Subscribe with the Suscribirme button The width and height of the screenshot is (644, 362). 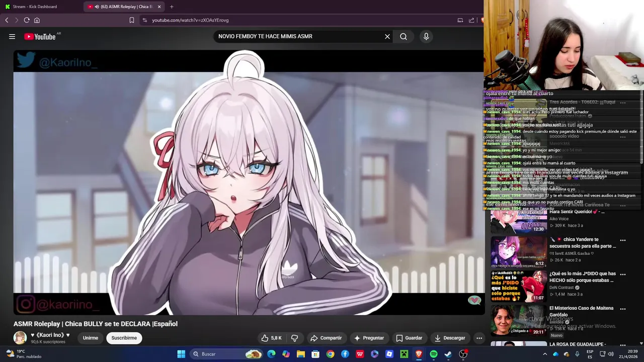[x=124, y=338]
